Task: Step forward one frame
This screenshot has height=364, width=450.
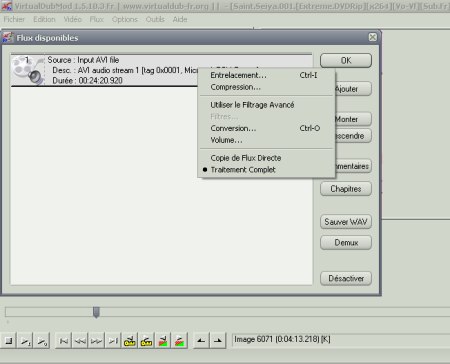Action: pos(96,341)
